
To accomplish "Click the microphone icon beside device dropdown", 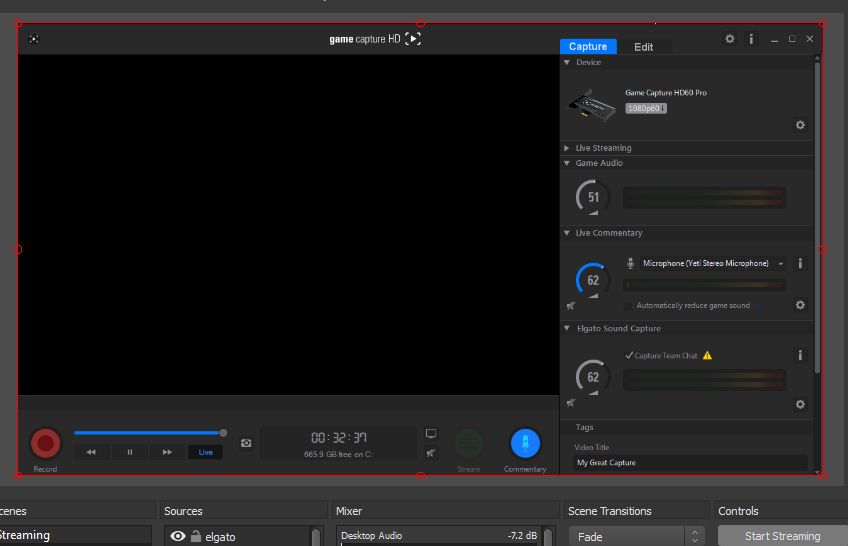I will coord(630,263).
